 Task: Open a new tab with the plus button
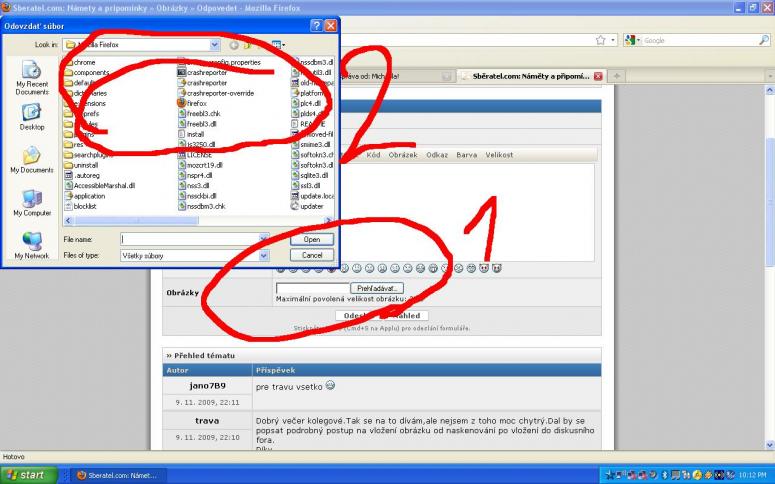pos(616,76)
